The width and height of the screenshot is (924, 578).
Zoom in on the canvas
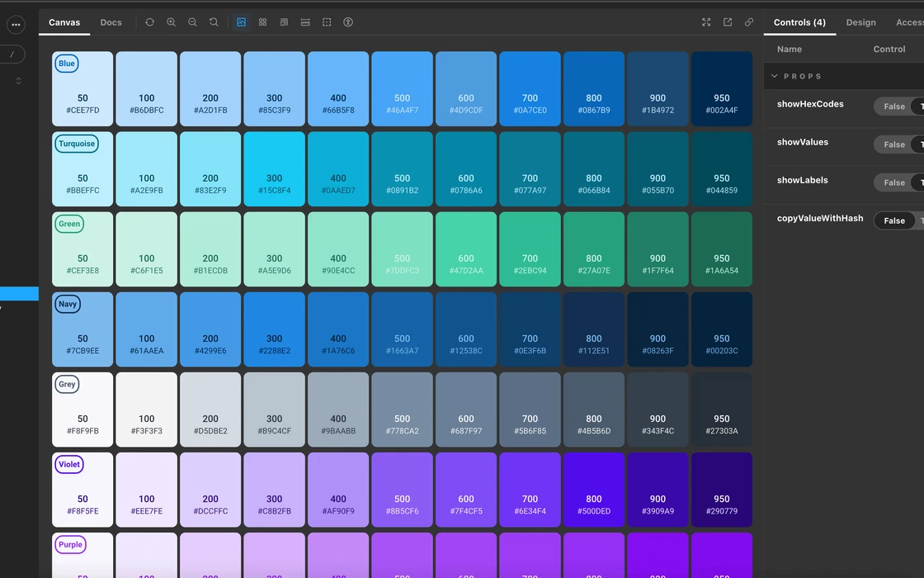click(x=171, y=22)
